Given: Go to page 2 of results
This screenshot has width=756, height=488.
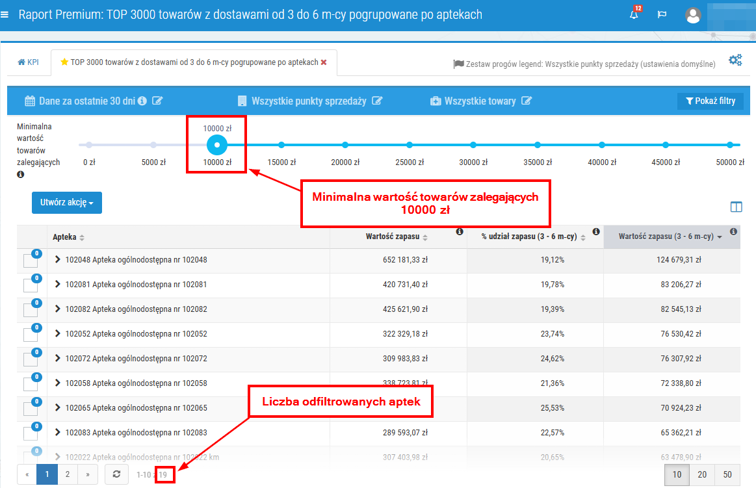Looking at the screenshot, I should coord(67,474).
